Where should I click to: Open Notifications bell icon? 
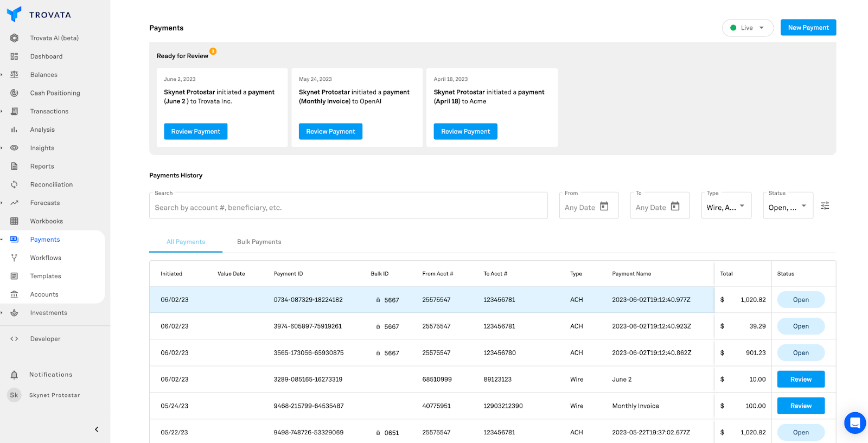(x=14, y=375)
